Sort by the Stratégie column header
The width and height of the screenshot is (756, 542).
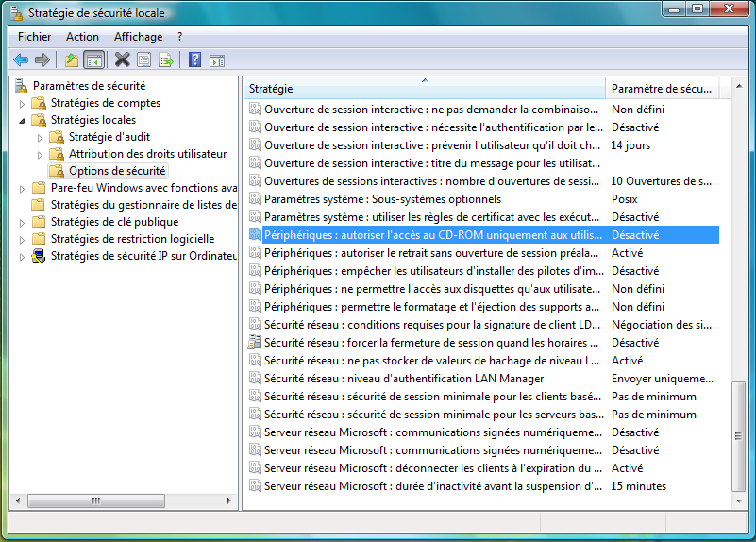click(425, 89)
